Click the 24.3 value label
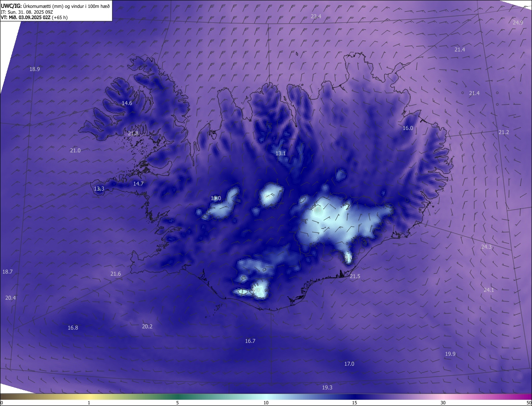This screenshot has height=406, width=532. [x=486, y=247]
